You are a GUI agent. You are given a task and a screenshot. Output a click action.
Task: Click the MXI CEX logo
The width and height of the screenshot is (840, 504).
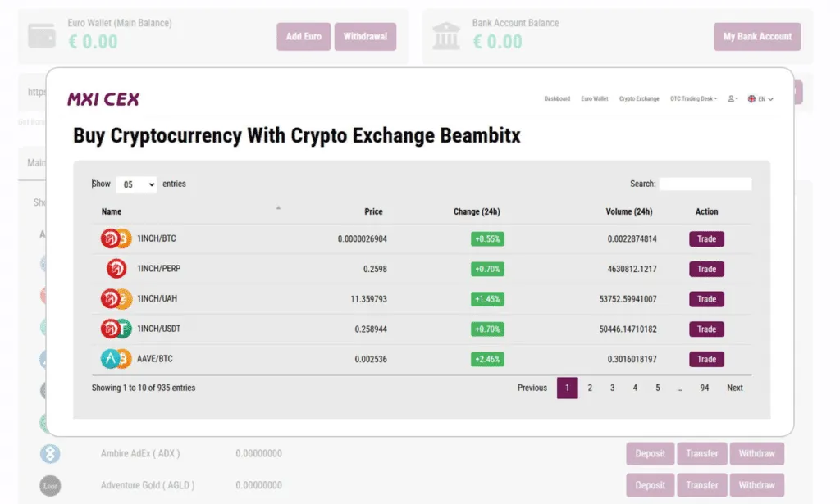[x=103, y=99]
